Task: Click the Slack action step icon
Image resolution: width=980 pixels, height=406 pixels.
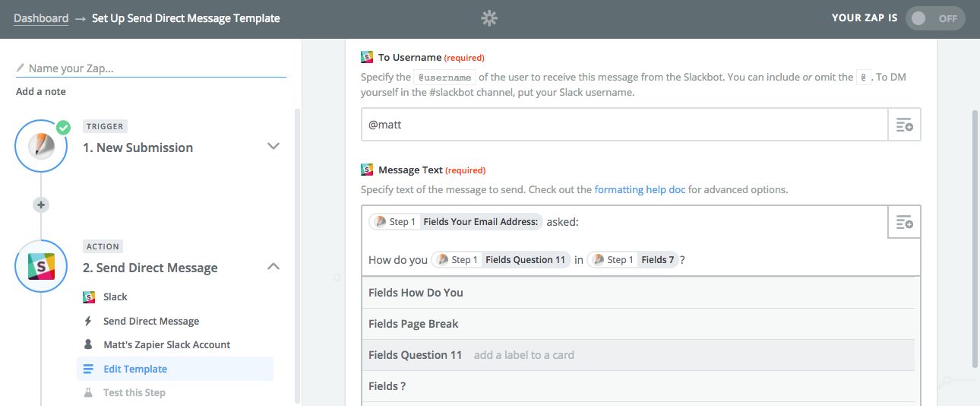Action: [41, 267]
